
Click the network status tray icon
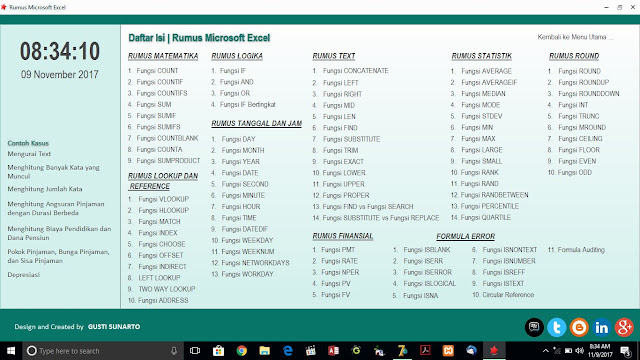[557, 351]
